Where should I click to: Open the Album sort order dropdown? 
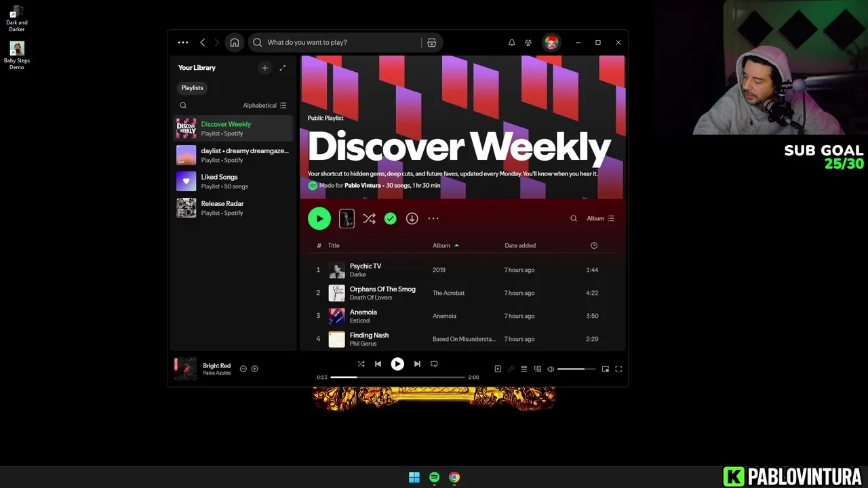click(600, 218)
